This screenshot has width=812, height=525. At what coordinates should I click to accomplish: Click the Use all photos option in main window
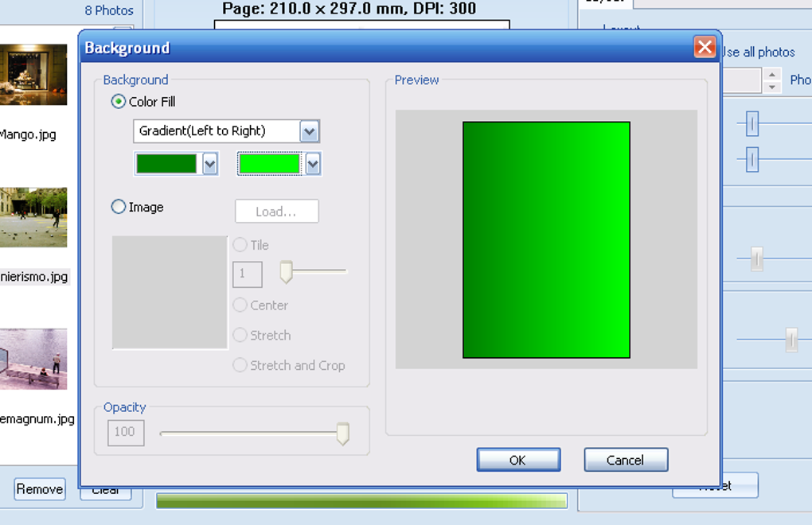click(759, 52)
